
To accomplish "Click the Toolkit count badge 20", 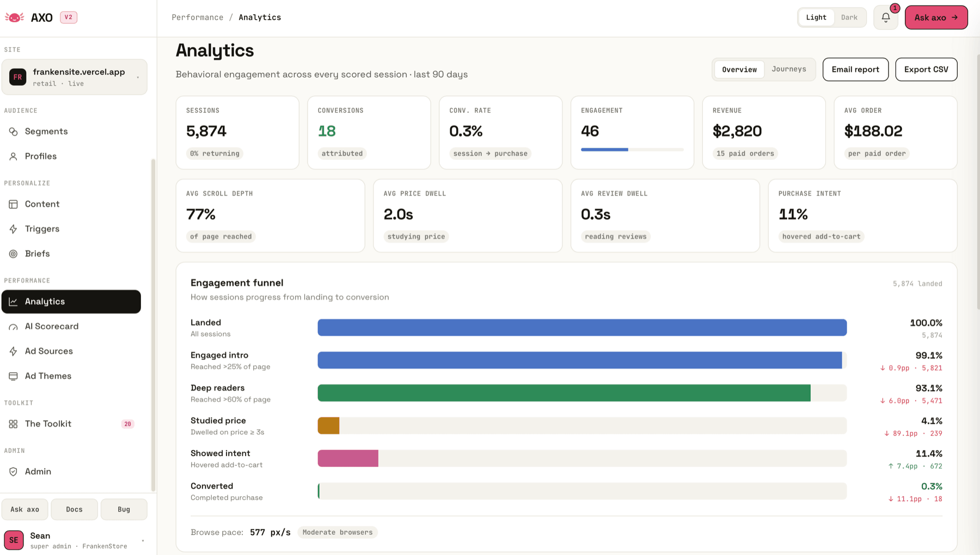I will pos(128,424).
